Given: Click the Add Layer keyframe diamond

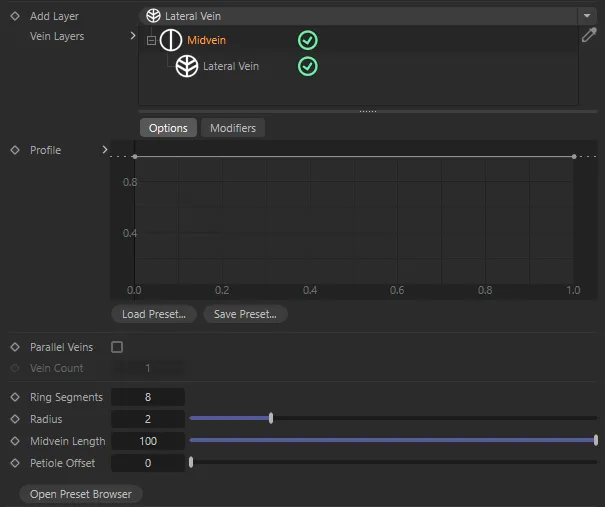Looking at the screenshot, I should [15, 17].
